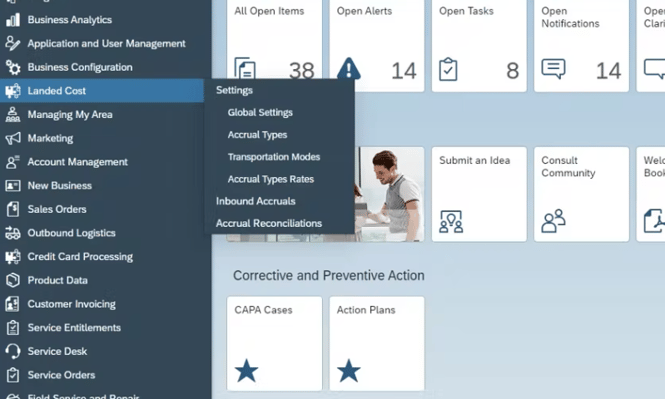Click the Service Desk headset icon
This screenshot has width=665, height=399.
click(13, 352)
